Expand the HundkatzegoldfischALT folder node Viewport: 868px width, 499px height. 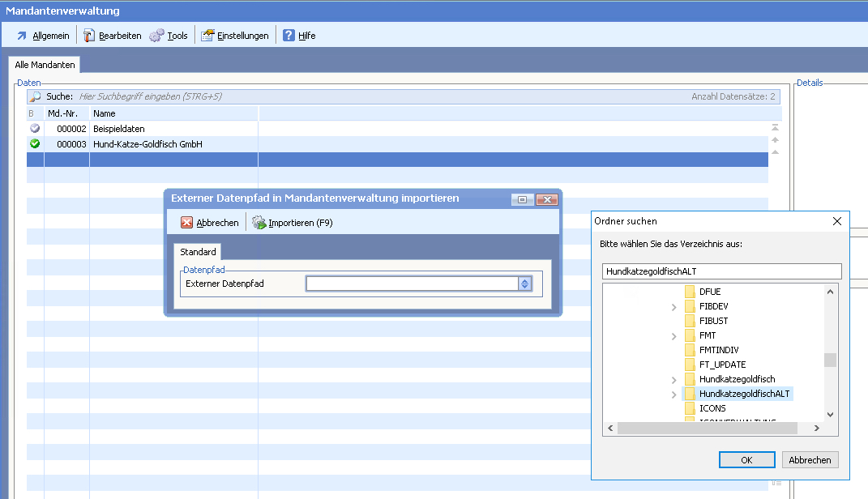point(673,395)
